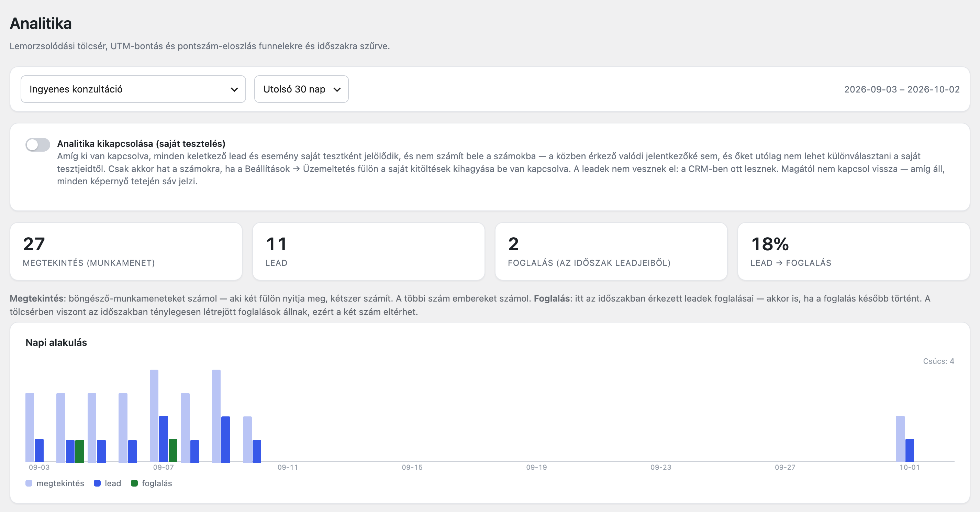This screenshot has width=980, height=512.
Task: Click the green foglalás bar near 09-07
Action: 173,450
